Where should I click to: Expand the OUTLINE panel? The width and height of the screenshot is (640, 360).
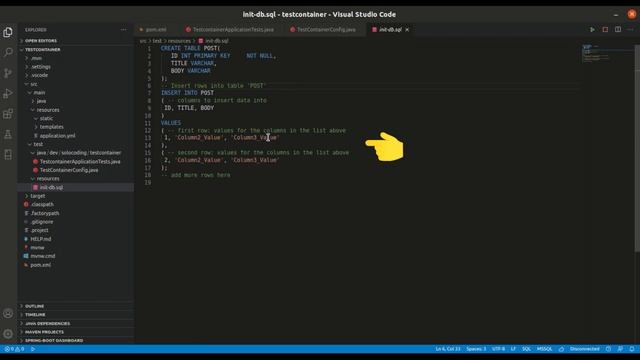(x=76, y=306)
